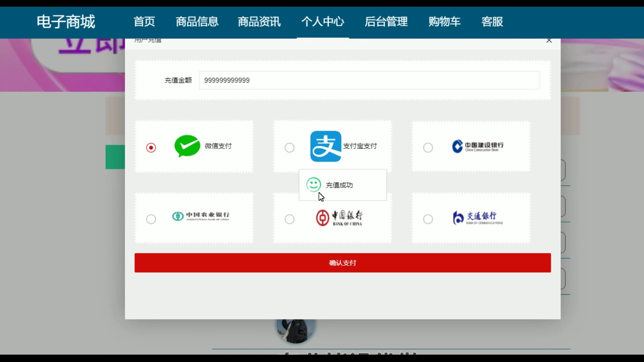Select the 中国农业银行 radio button
The height and width of the screenshot is (362, 644).
[151, 219]
